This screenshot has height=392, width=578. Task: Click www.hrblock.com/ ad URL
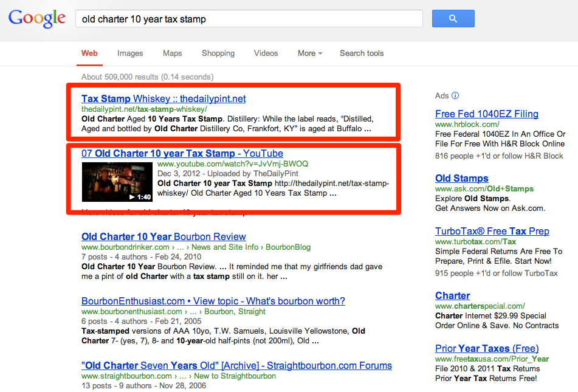(x=467, y=124)
